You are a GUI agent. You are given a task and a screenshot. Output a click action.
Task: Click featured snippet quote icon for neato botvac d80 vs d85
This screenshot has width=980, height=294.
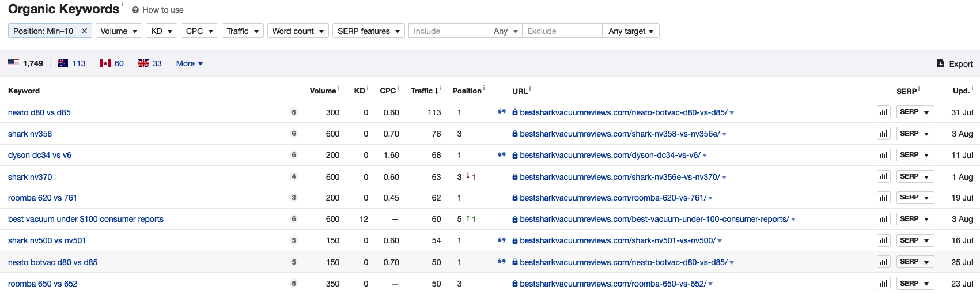[502, 261]
